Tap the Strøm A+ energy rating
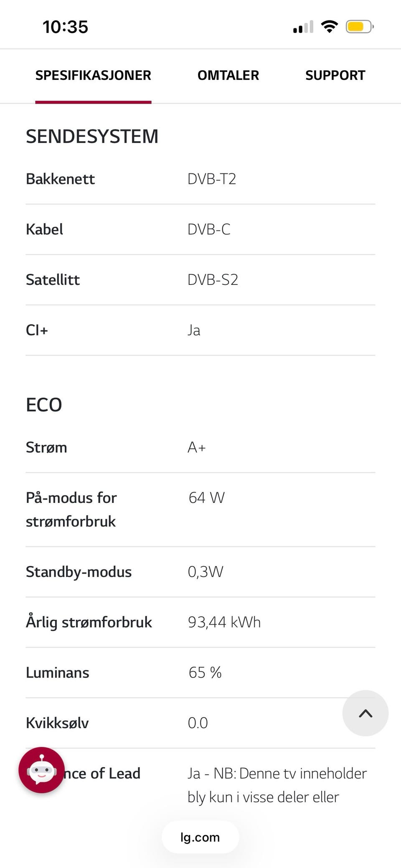Image resolution: width=401 pixels, height=868 pixels. pyautogui.click(x=197, y=447)
